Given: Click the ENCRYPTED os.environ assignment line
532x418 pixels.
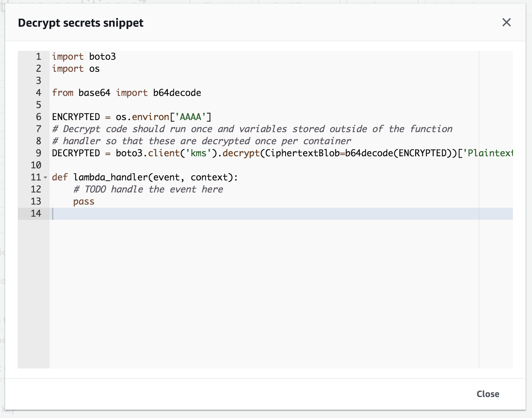Looking at the screenshot, I should click(132, 117).
